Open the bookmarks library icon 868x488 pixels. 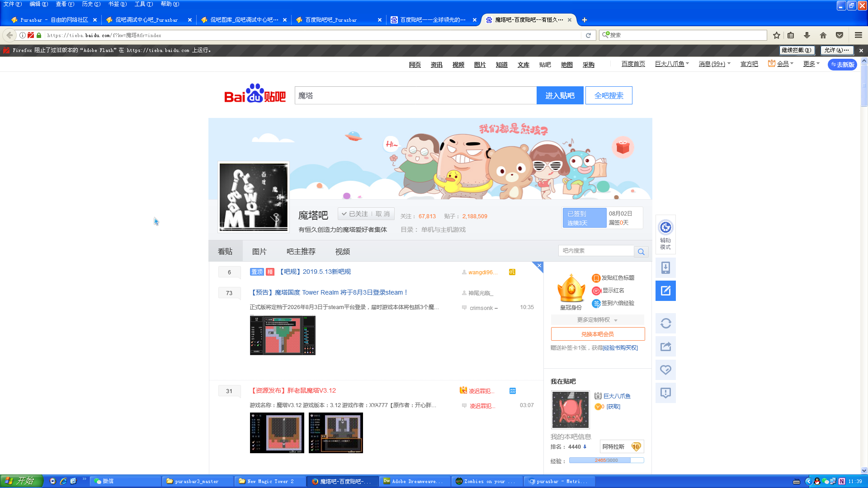point(791,35)
